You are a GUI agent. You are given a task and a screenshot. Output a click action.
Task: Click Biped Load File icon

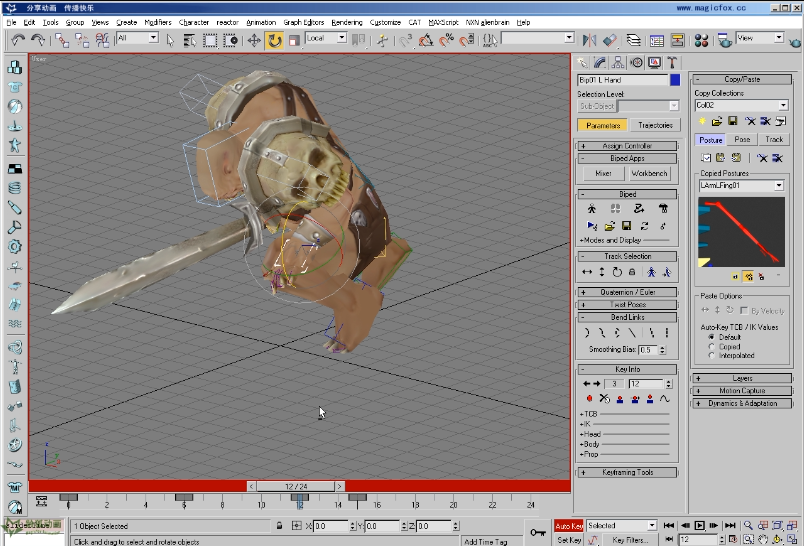pyautogui.click(x=609, y=226)
